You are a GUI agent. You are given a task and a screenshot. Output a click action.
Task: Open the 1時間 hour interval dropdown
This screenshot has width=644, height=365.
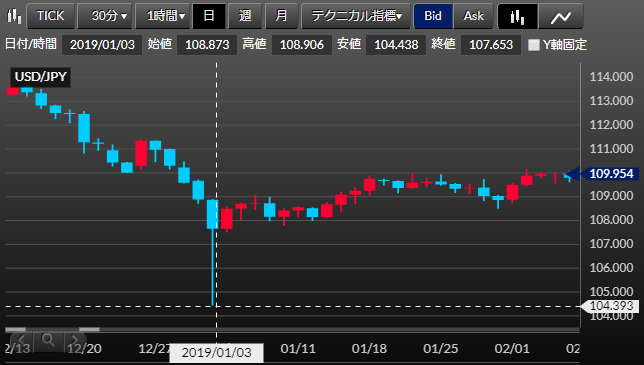point(163,16)
